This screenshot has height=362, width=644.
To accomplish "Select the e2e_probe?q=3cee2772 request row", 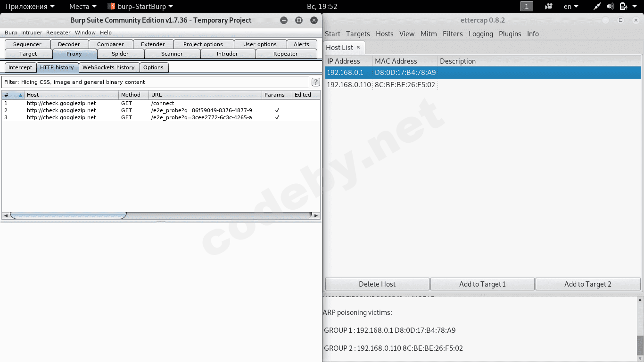I will pos(161,117).
